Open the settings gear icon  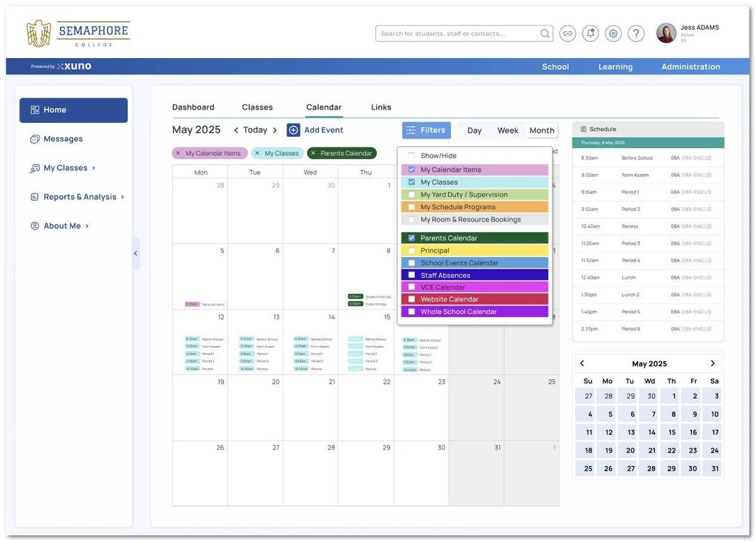(x=613, y=33)
